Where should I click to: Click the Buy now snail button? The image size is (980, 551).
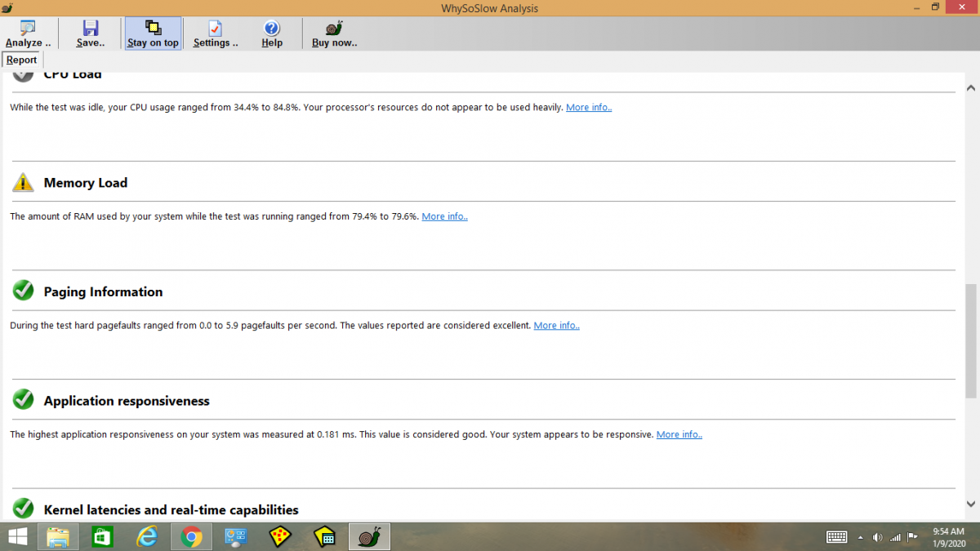[334, 34]
